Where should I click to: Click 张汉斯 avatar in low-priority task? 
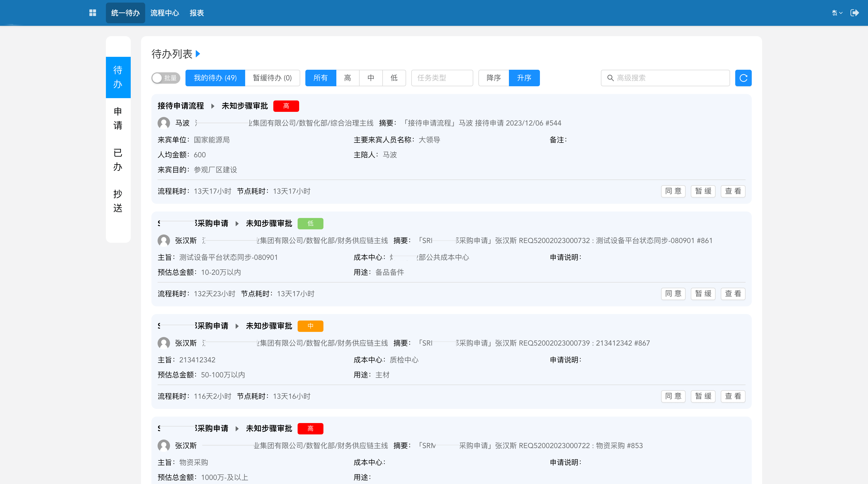point(164,240)
